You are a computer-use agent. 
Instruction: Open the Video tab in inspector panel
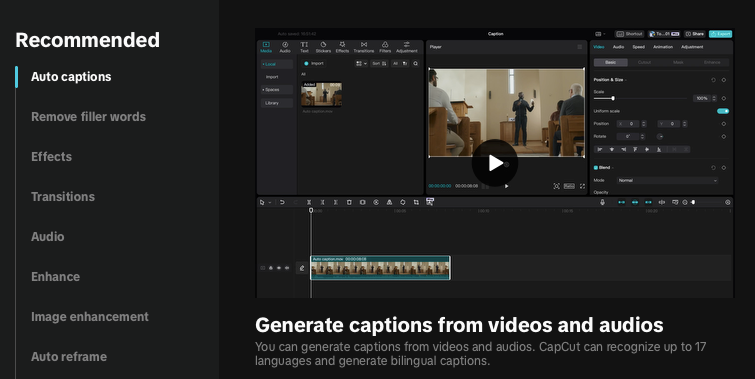tap(599, 47)
